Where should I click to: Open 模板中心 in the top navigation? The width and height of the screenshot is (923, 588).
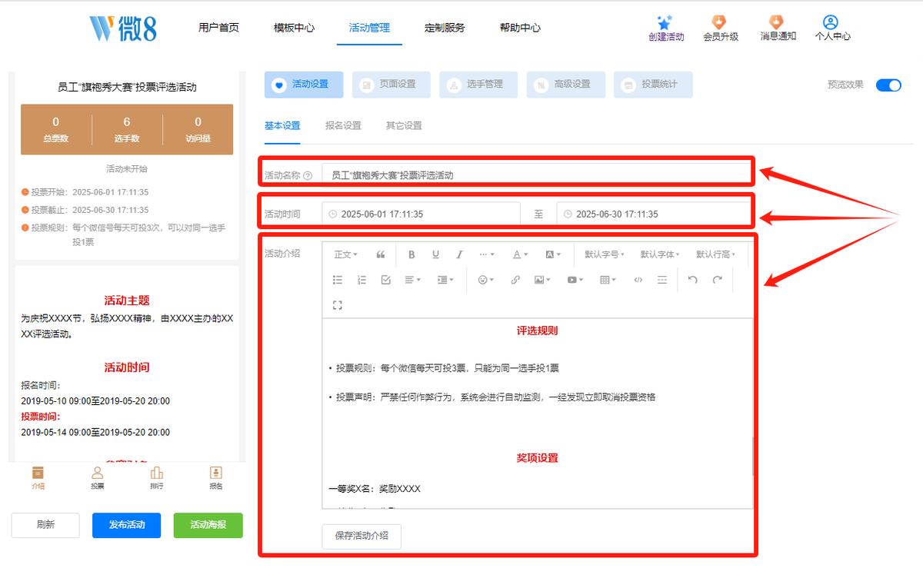click(x=294, y=28)
